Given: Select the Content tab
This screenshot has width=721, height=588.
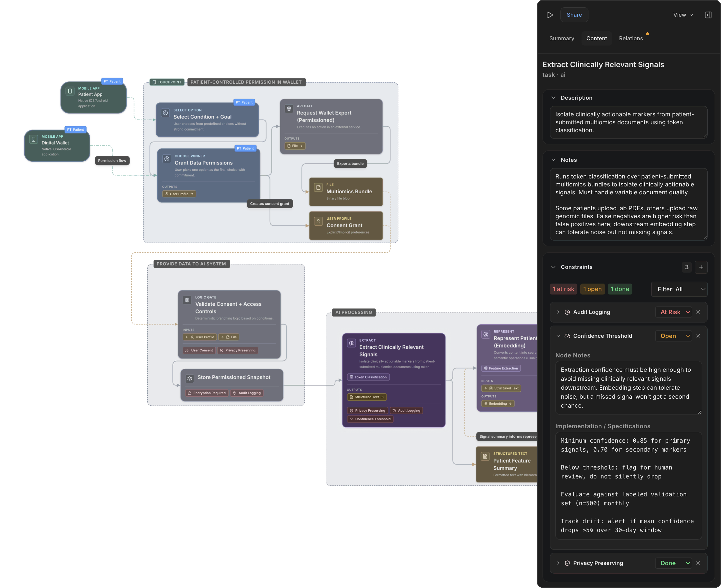Looking at the screenshot, I should coord(597,39).
